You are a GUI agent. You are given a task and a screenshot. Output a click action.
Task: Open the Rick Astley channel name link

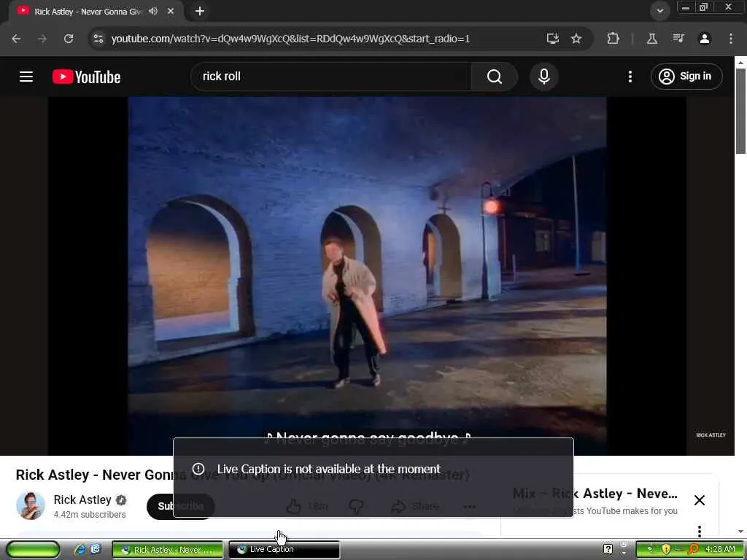[x=82, y=499]
